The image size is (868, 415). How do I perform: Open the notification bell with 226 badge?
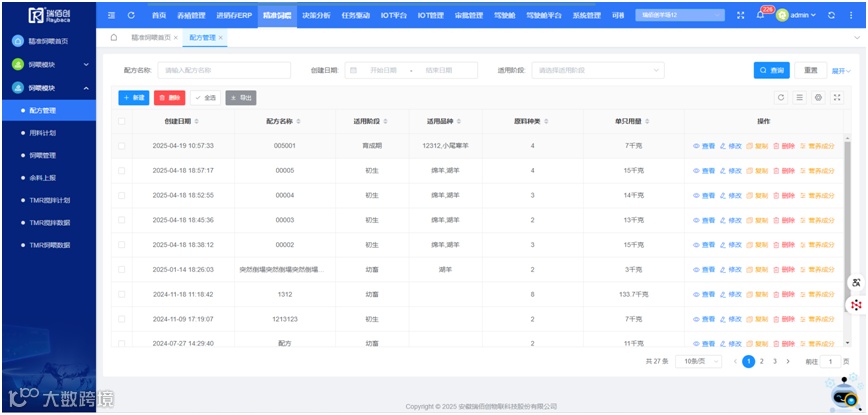coord(760,15)
